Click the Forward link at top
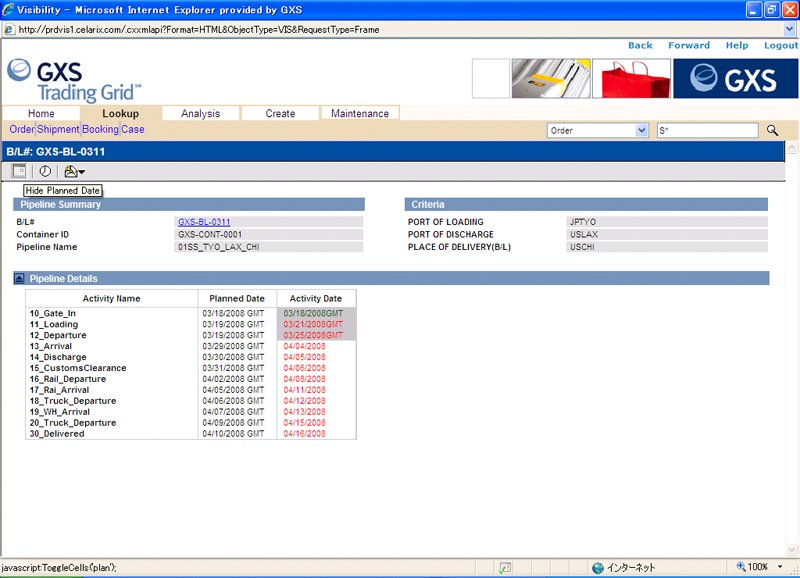This screenshot has height=578, width=800. tap(689, 45)
